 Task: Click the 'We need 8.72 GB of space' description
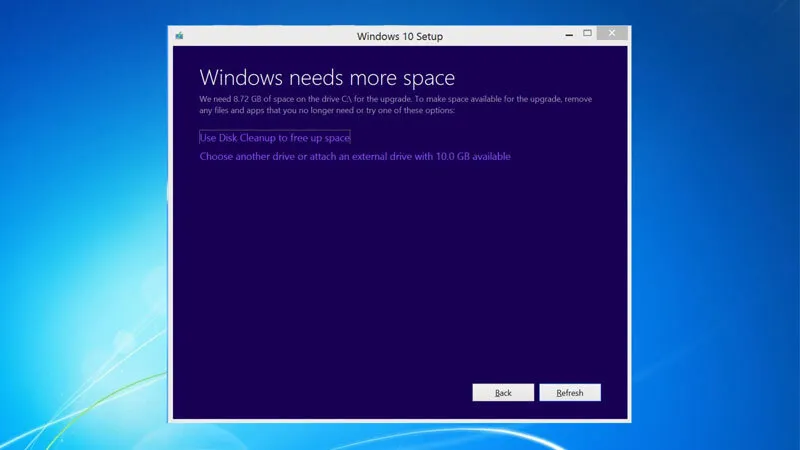tap(395, 105)
